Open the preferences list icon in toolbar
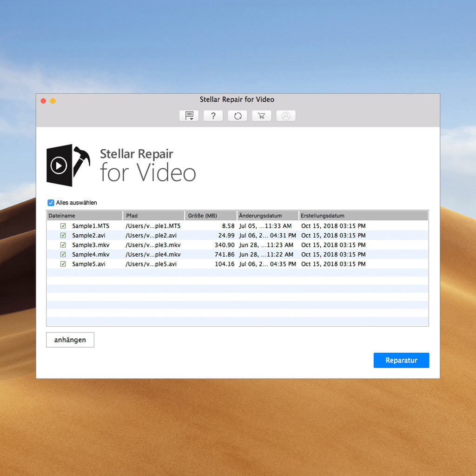 189,116
